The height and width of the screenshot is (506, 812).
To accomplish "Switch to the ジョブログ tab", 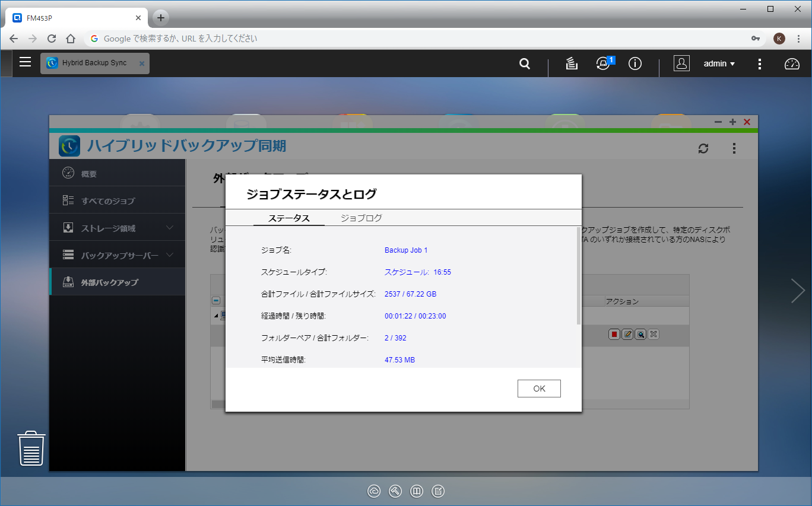I will 361,218.
